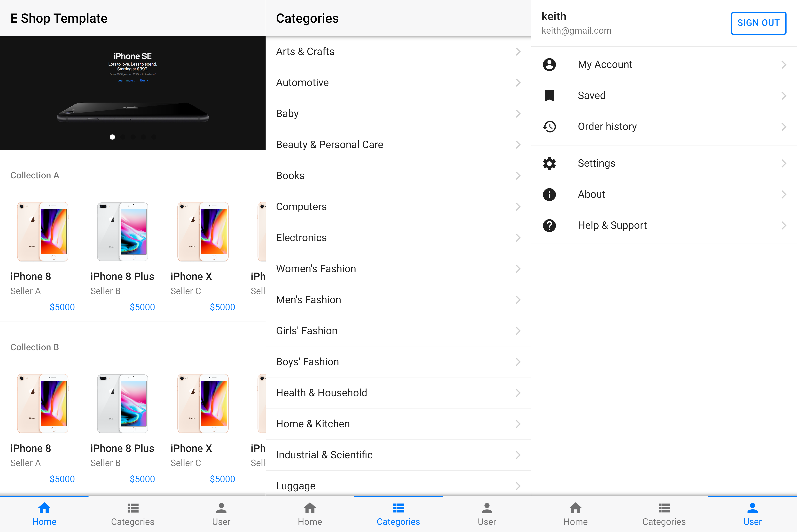Open Saved row label
Screen dimensions: 797x532
click(592, 96)
